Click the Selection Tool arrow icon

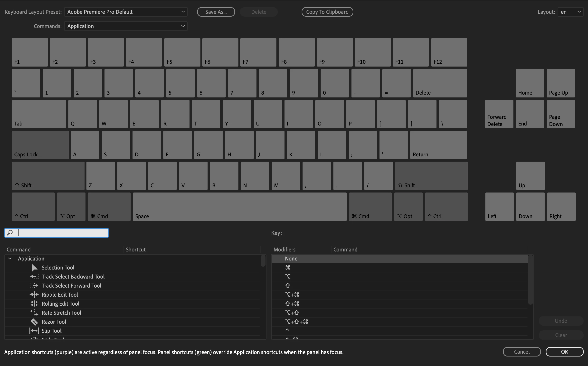34,267
